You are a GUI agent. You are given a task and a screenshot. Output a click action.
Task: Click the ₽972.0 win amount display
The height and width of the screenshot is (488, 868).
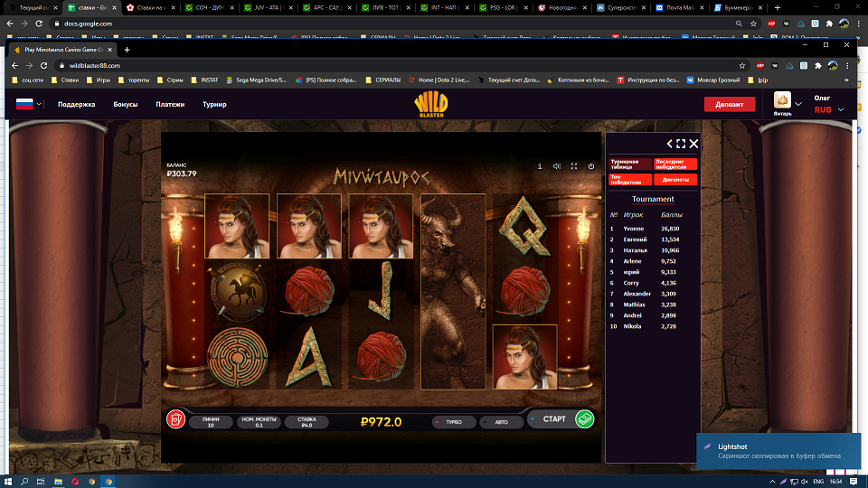(381, 422)
